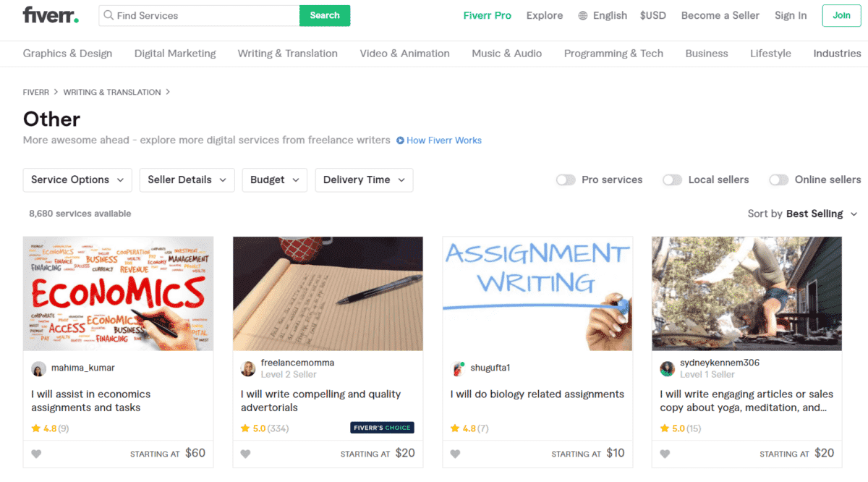Click the Join button
This screenshot has height=482, width=868.
(x=841, y=15)
